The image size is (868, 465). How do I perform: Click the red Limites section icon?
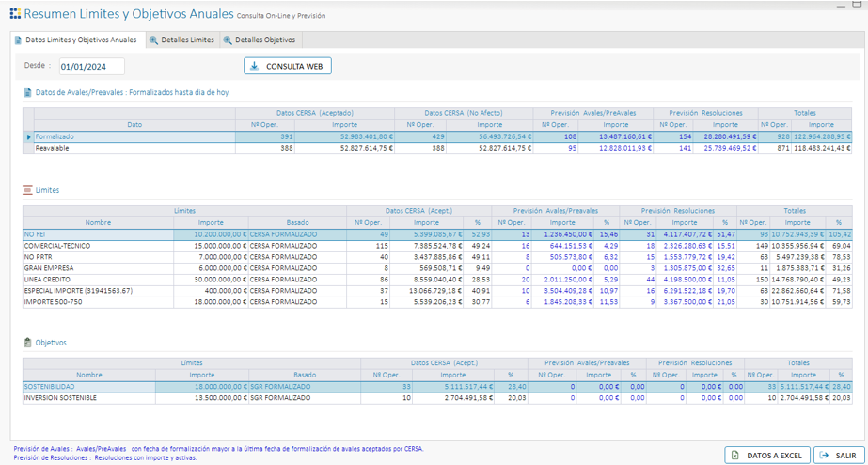click(27, 190)
